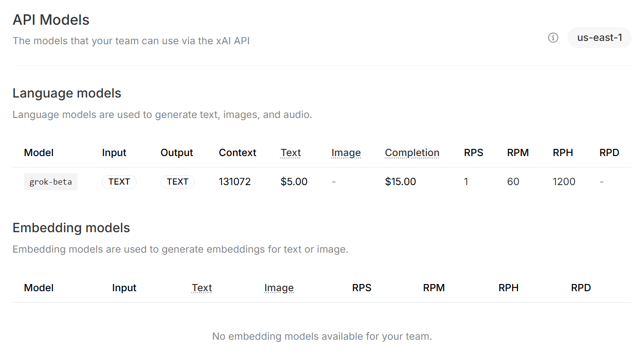The width and height of the screenshot is (637, 364).
Task: Click the $15.00 completion price
Action: [400, 182]
